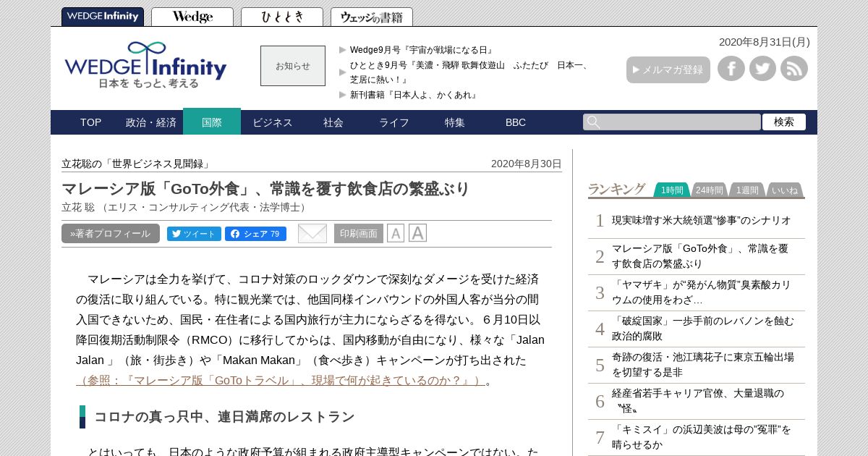Open 新刊書籍 日本人よ、かくあれ notice

[x=414, y=95]
